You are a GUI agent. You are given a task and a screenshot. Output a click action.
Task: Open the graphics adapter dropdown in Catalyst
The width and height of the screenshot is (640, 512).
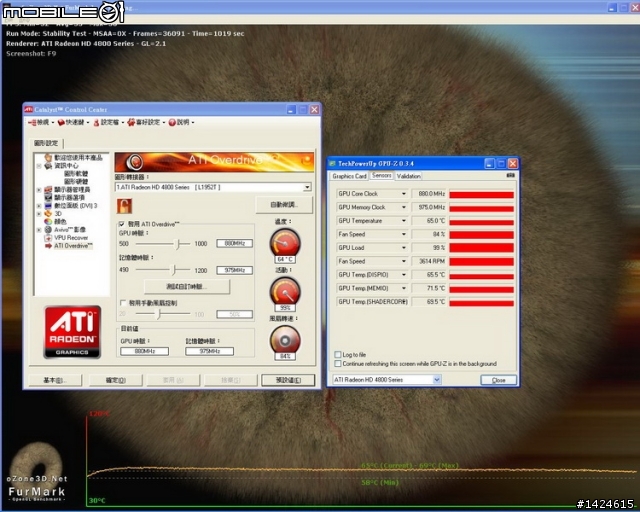click(307, 187)
